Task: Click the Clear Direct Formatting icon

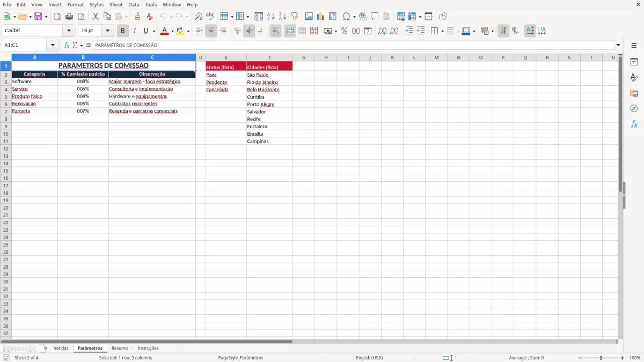Action: coord(150,17)
